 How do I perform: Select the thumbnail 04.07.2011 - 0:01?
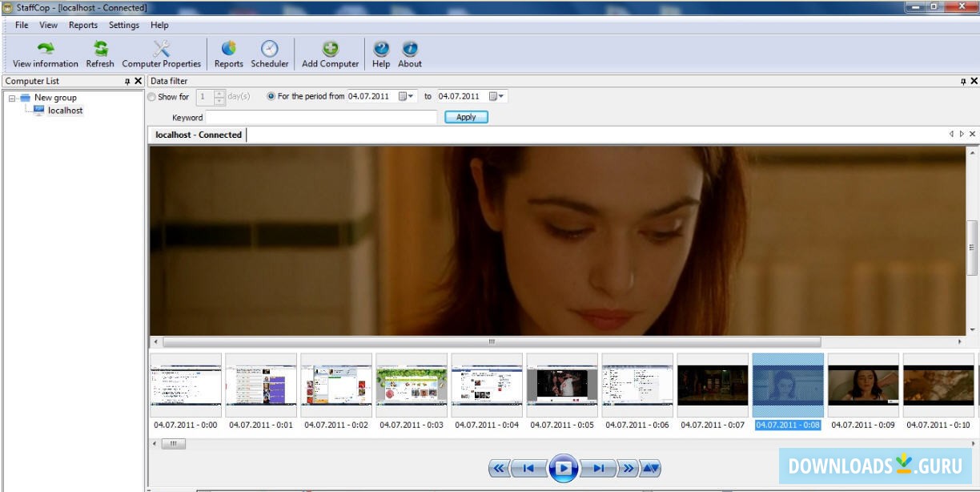point(261,385)
